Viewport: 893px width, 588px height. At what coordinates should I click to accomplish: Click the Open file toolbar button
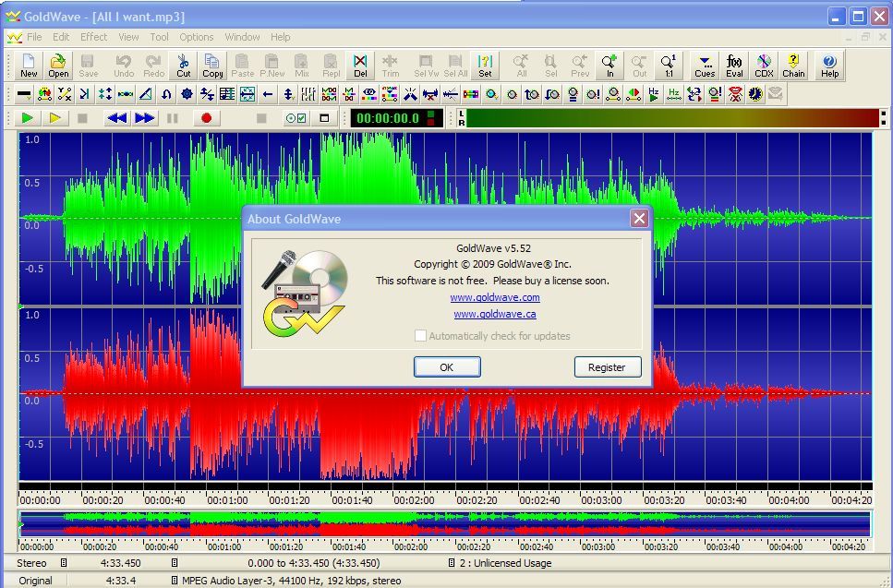click(58, 66)
